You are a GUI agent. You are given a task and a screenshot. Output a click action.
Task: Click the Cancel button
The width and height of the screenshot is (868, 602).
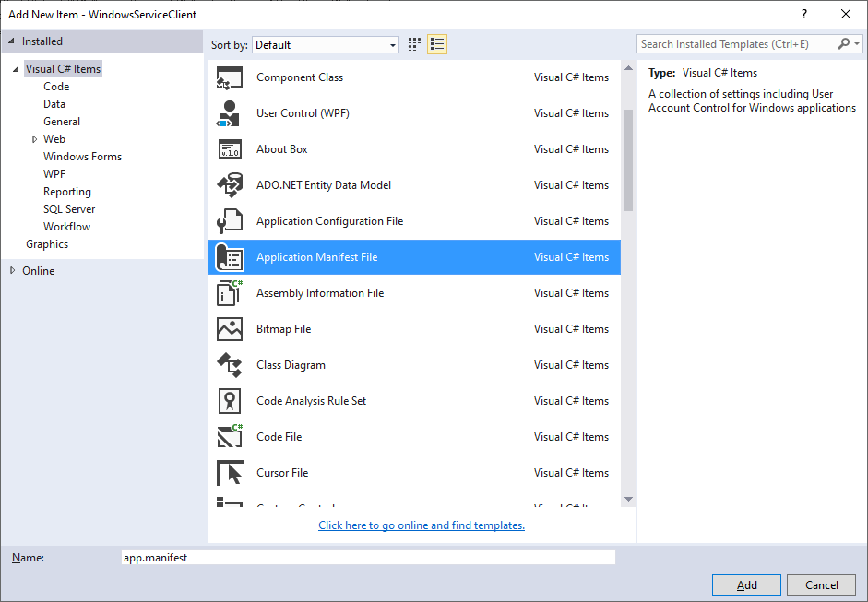click(822, 584)
